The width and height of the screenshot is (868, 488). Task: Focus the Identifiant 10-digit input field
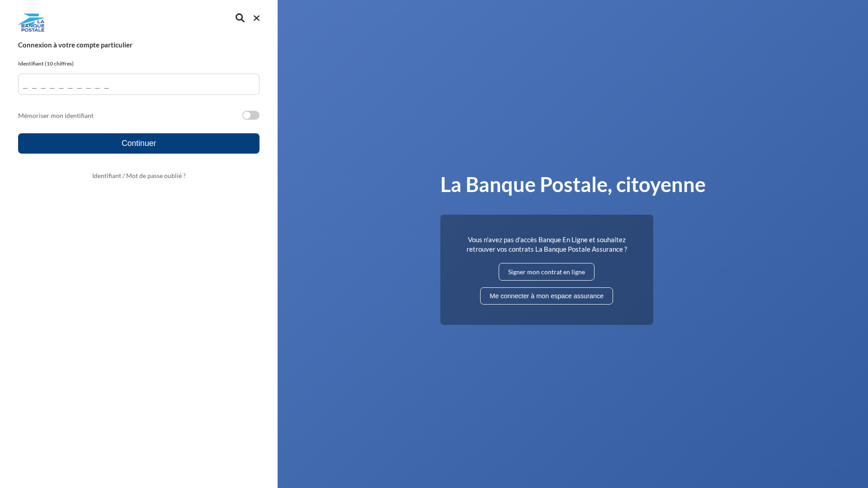[x=139, y=84]
